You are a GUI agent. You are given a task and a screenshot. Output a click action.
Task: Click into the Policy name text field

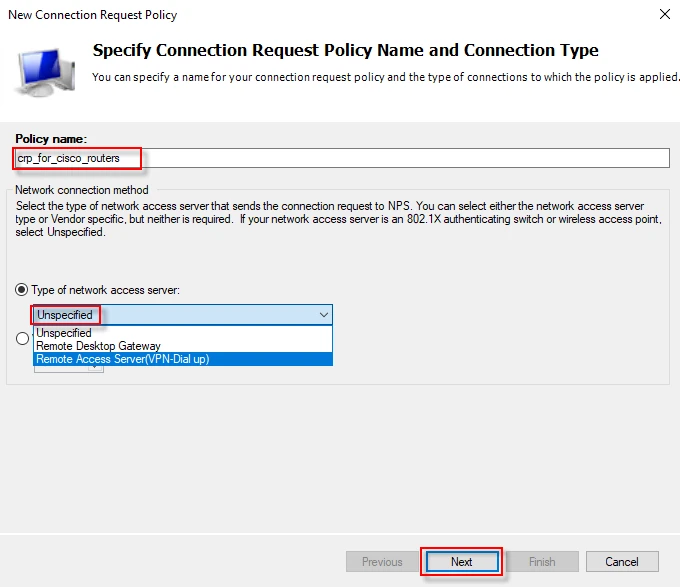point(400,158)
